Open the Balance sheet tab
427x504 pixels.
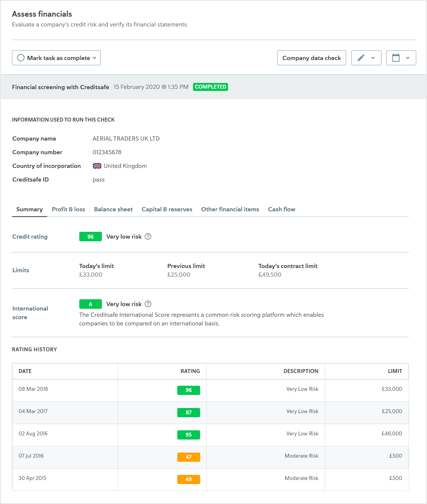(113, 209)
